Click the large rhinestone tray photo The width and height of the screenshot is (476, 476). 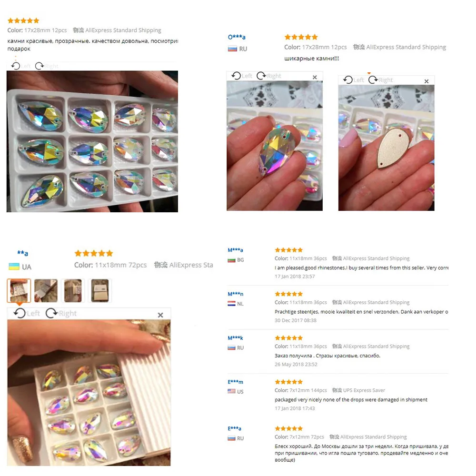point(92,141)
